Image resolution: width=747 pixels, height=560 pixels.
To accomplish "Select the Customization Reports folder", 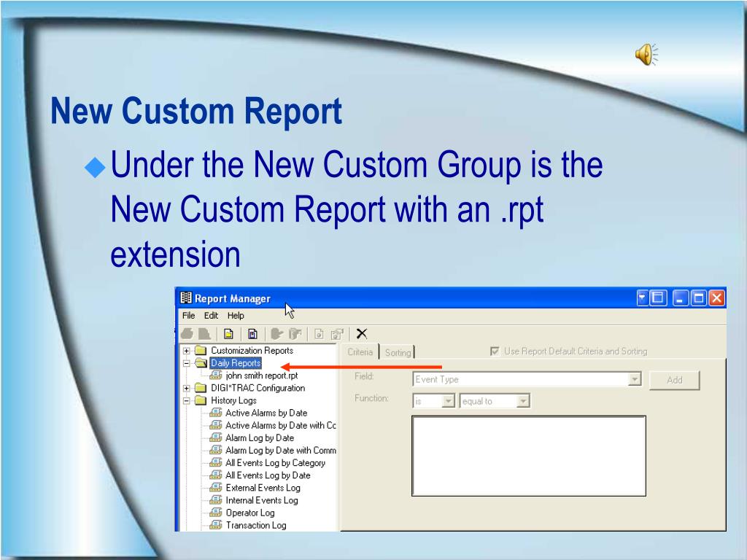I will [x=252, y=351].
